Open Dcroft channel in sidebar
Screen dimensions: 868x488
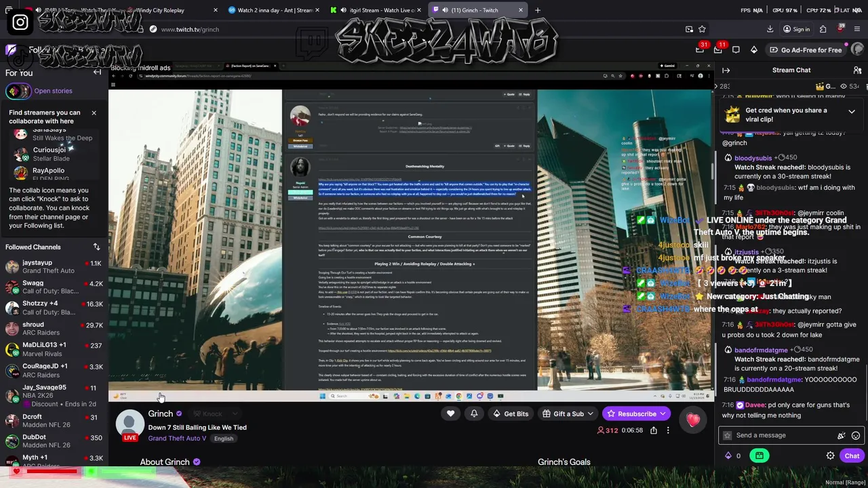[54, 421]
